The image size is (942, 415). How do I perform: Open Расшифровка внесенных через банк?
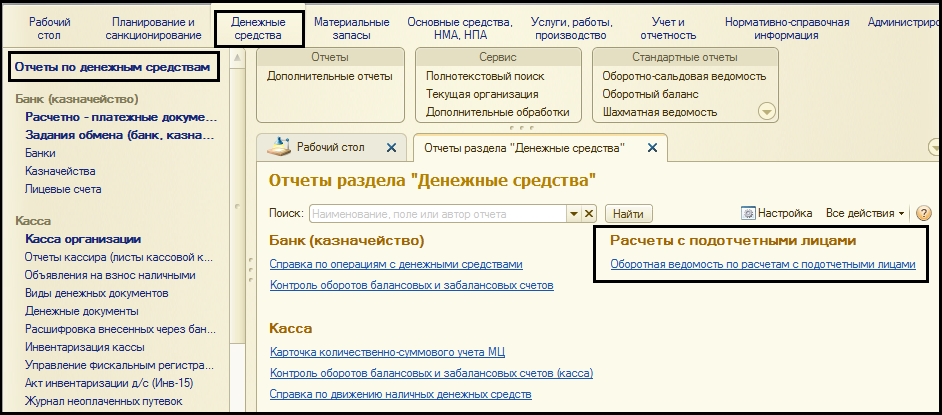pyautogui.click(x=120, y=329)
